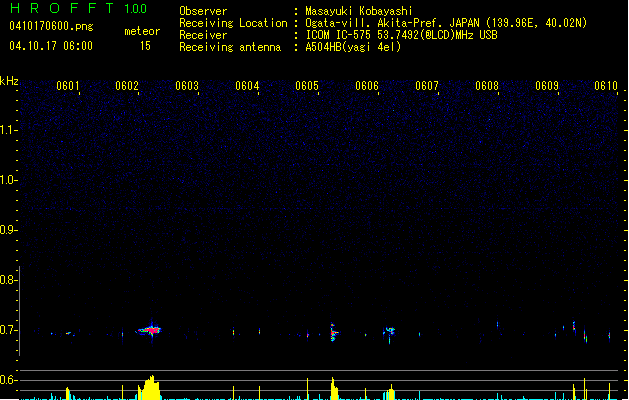Click the 0.6 kHz axis label

click(x=8, y=380)
